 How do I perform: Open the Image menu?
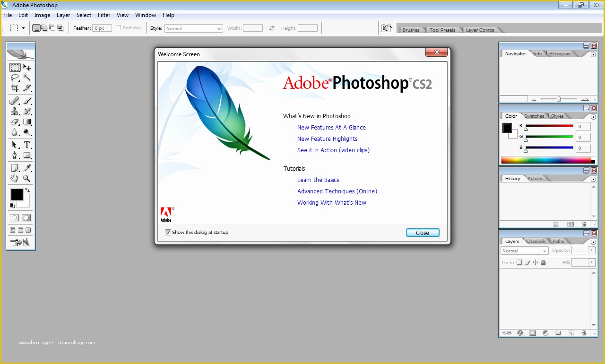click(42, 15)
